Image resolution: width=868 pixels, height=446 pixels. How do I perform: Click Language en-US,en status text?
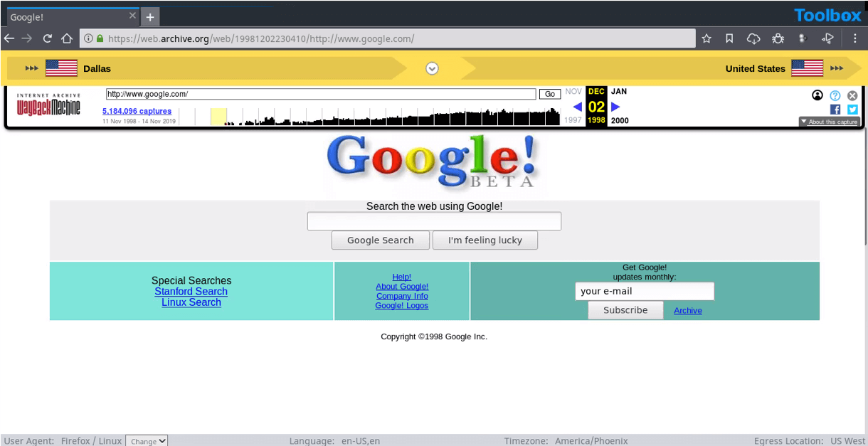334,441
